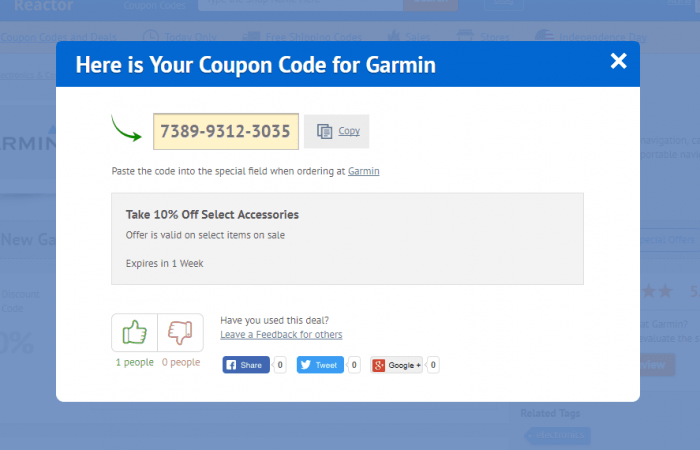Share the deal on Google +
This screenshot has height=450, width=700.
(396, 365)
